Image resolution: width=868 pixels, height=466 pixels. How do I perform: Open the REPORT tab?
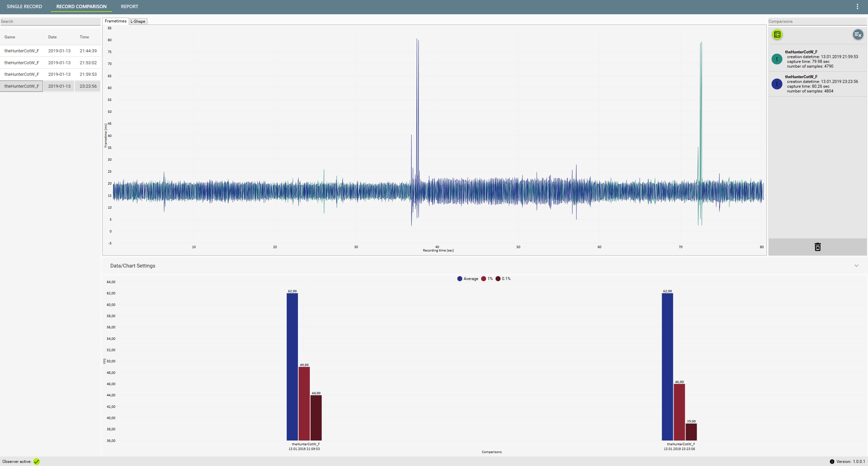[129, 6]
